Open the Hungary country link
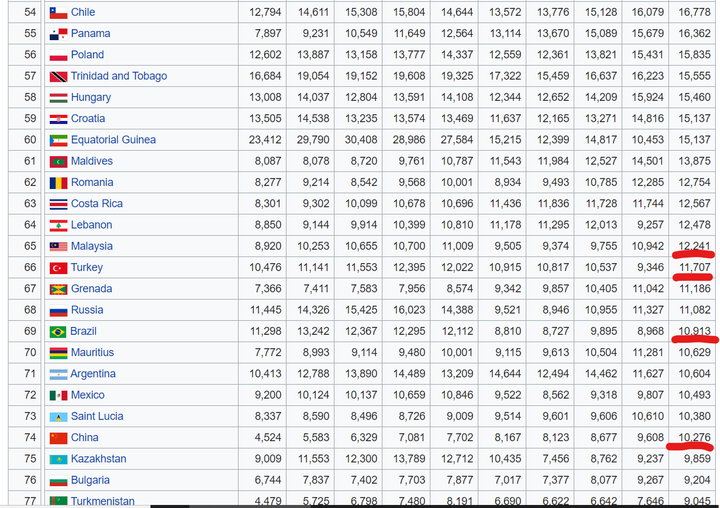 (x=91, y=97)
